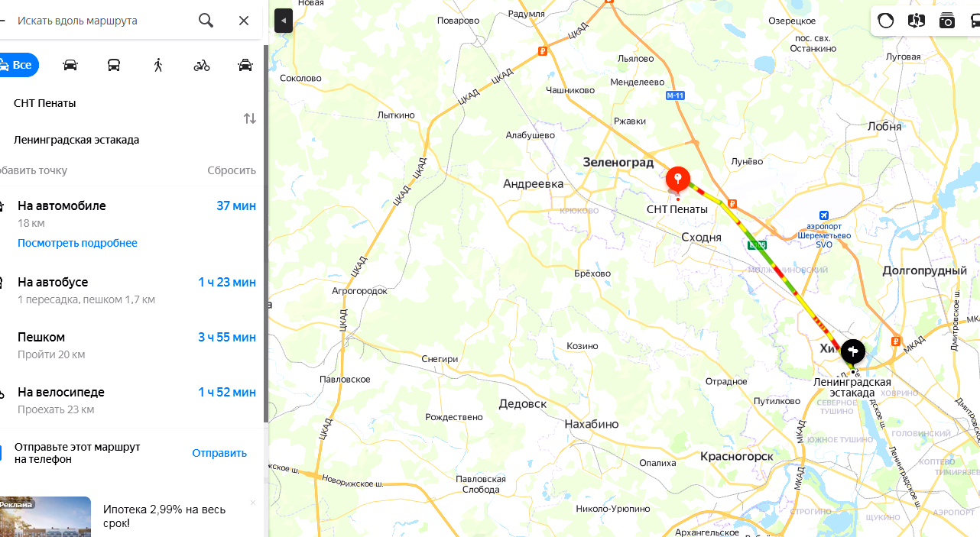980x537 pixels.
Task: Select the bus transport mode icon
Action: tap(114, 65)
